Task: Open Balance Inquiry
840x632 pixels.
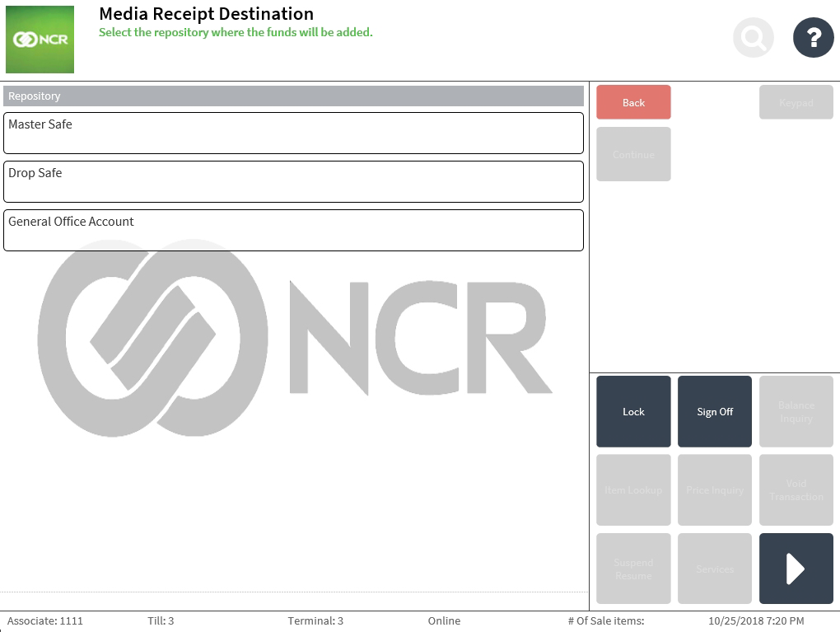Action: (x=796, y=411)
